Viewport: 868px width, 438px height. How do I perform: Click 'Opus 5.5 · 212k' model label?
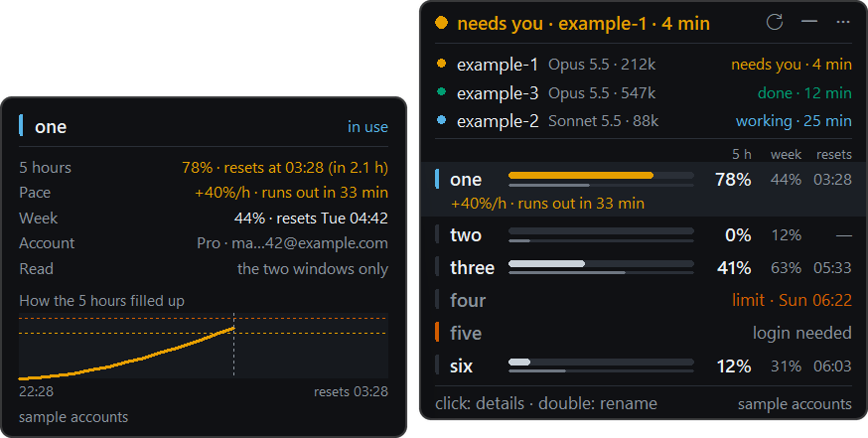(602, 65)
